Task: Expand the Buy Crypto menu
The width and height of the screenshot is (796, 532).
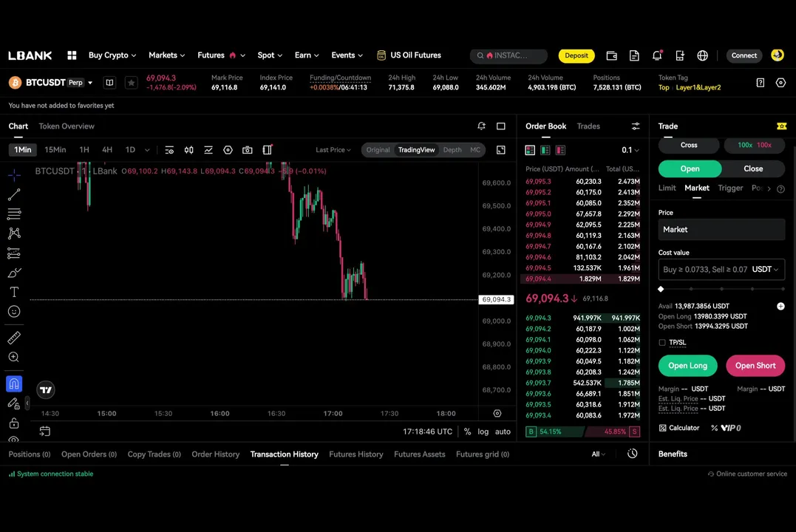Action: pyautogui.click(x=112, y=55)
